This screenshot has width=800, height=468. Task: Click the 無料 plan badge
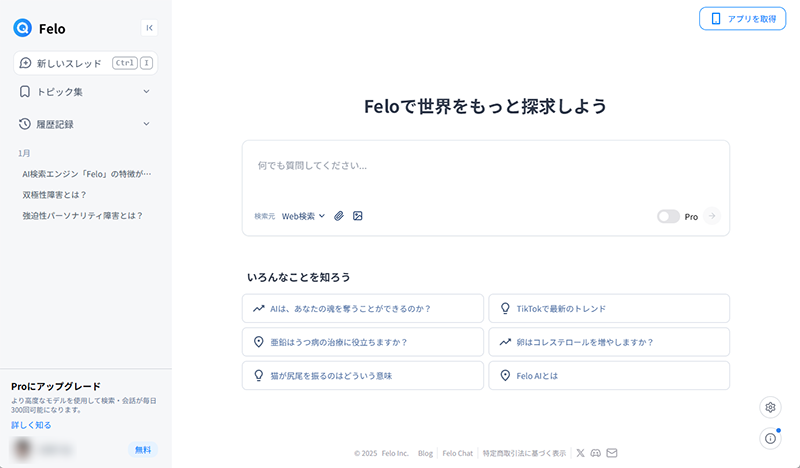pyautogui.click(x=143, y=450)
